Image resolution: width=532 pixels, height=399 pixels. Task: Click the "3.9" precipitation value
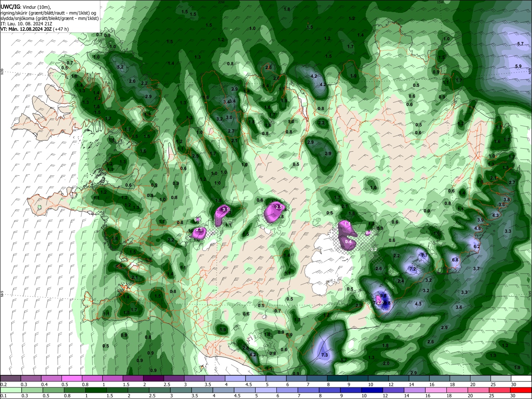click(x=480, y=219)
